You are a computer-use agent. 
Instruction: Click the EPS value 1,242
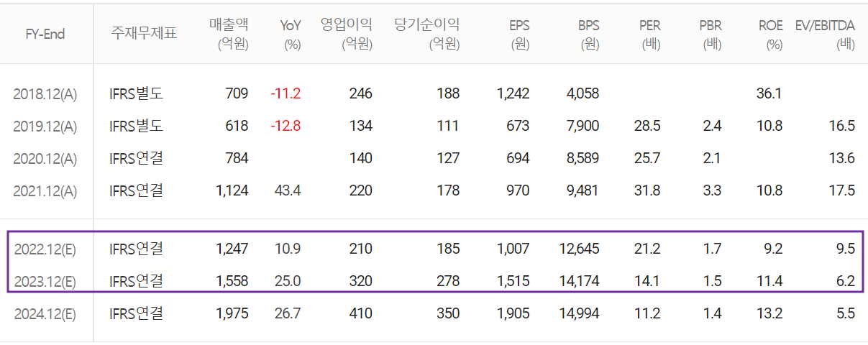pyautogui.click(x=513, y=93)
